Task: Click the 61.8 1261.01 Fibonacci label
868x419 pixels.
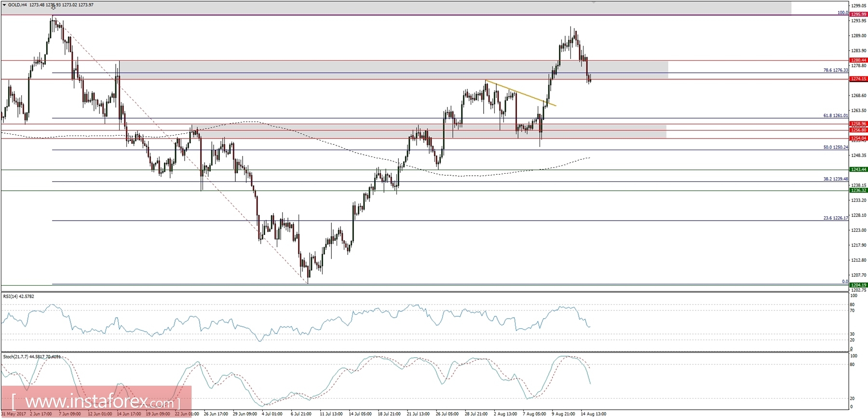Action: pyautogui.click(x=835, y=116)
